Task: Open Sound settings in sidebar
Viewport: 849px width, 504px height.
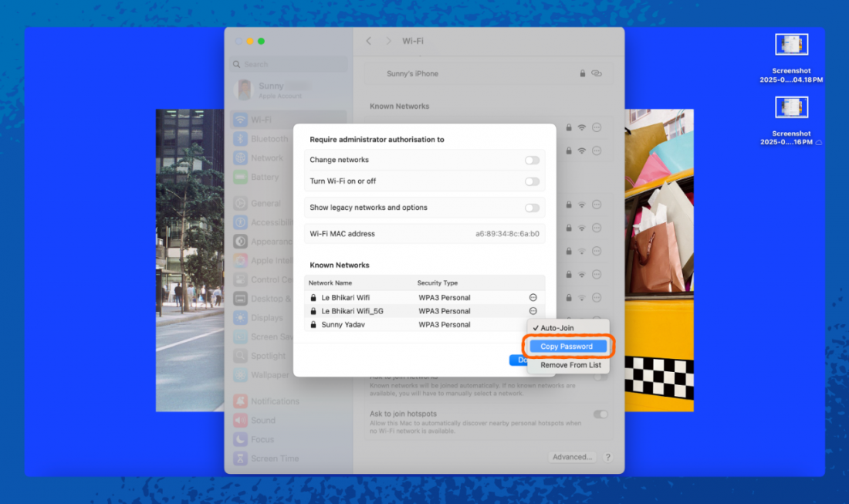Action: (x=262, y=421)
